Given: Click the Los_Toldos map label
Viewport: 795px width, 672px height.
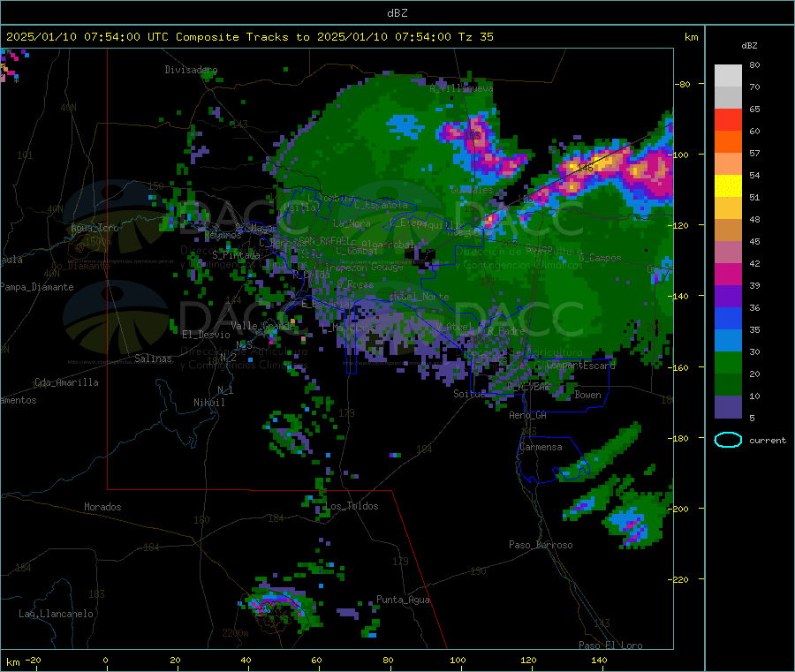Looking at the screenshot, I should pos(352,506).
